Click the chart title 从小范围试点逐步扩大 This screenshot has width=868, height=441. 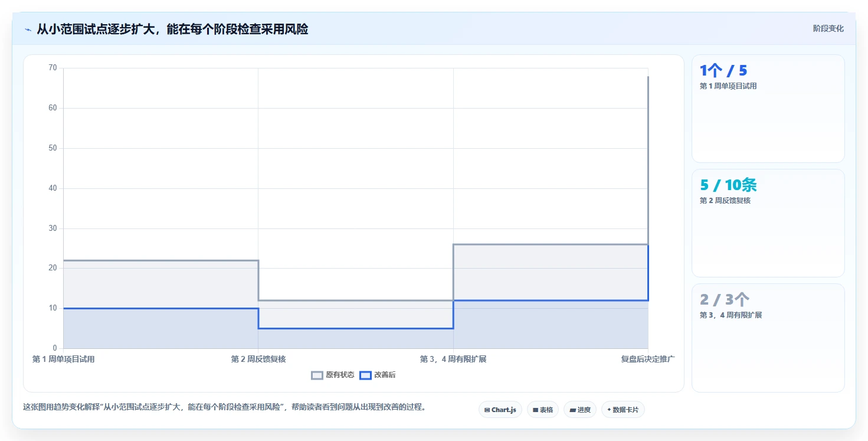click(172, 29)
